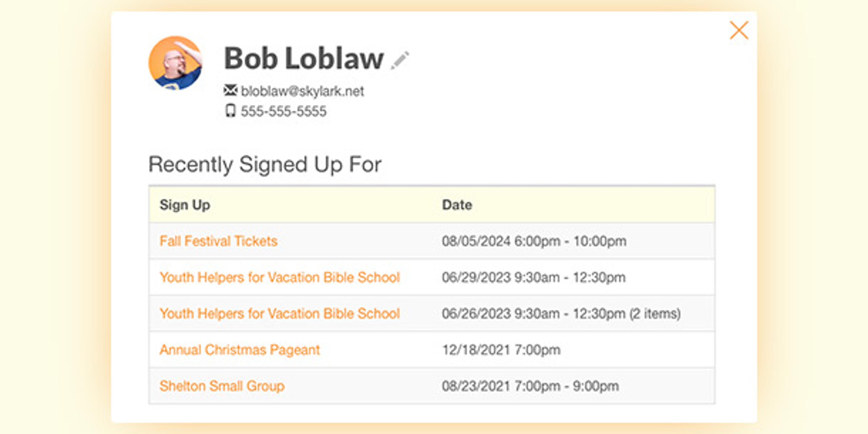Click the bloblaw@skylark.net email address
The image size is (868, 434).
[x=302, y=91]
